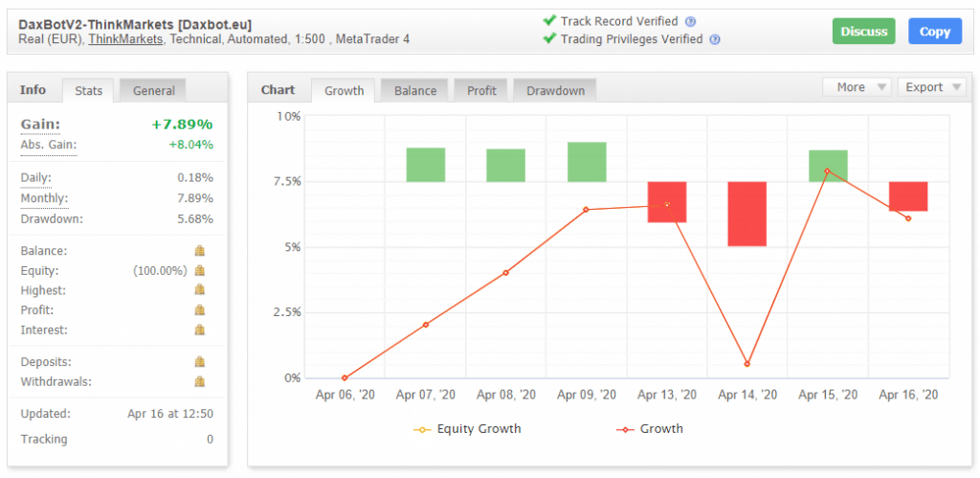
Task: Toggle the Growth legend series
Action: 650,429
